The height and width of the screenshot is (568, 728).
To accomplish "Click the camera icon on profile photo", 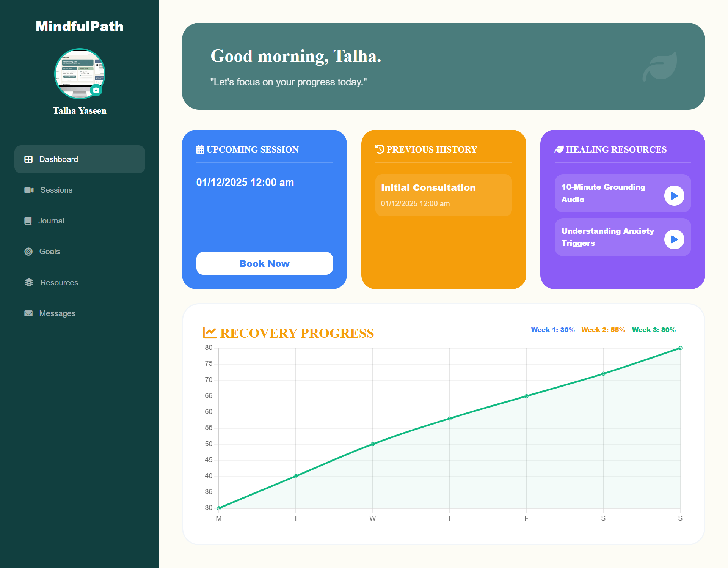I will (x=96, y=90).
